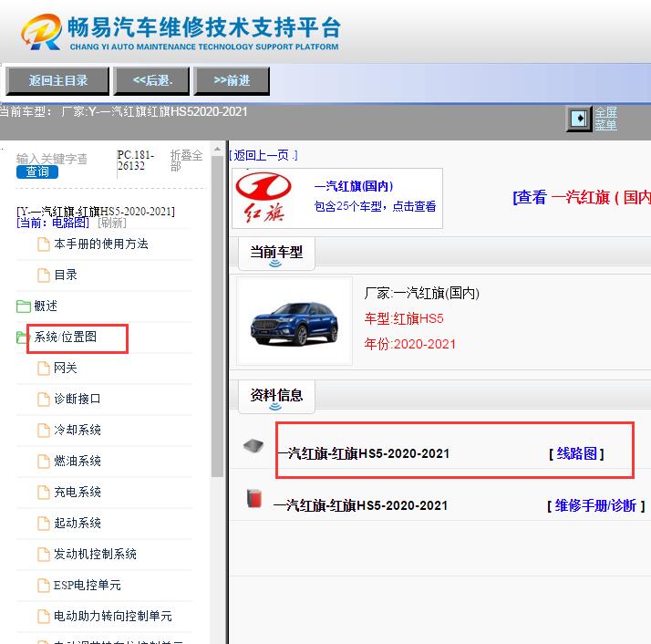The height and width of the screenshot is (644, 651).
Task: Focus the keyword search input field
Action: [52, 159]
